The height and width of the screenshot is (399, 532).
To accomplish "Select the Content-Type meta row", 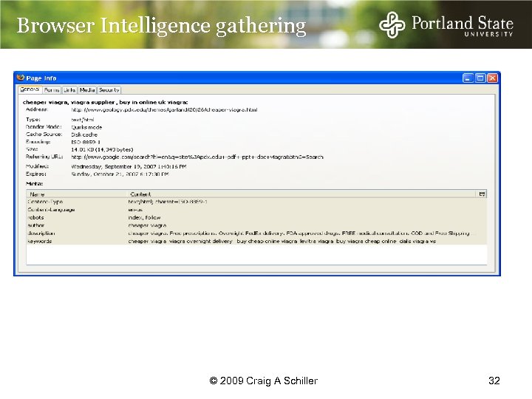I will point(256,202).
